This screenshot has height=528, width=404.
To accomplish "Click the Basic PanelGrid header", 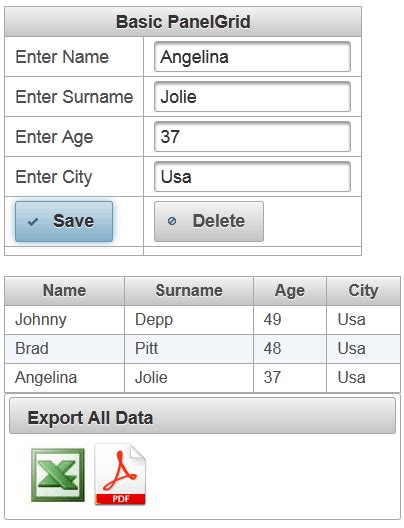I will coord(183,22).
